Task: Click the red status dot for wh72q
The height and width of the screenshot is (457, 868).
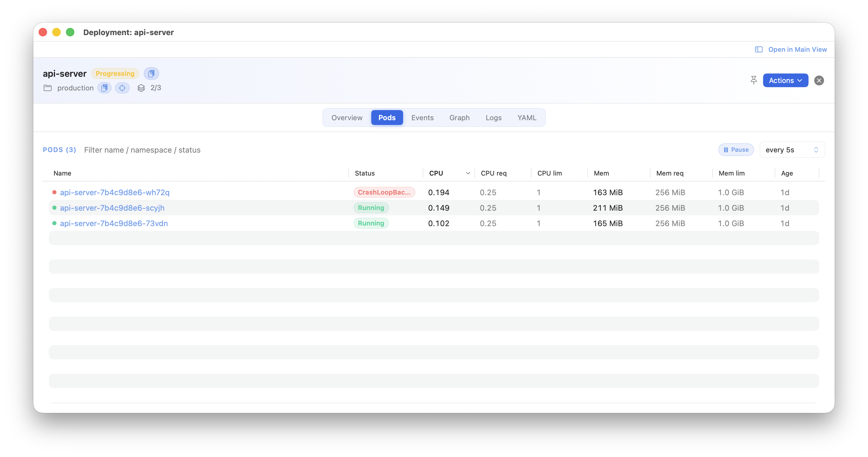Action: coord(54,192)
